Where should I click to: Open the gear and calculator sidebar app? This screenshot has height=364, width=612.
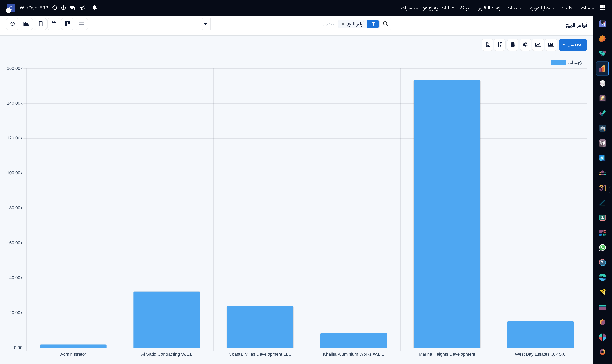click(602, 98)
